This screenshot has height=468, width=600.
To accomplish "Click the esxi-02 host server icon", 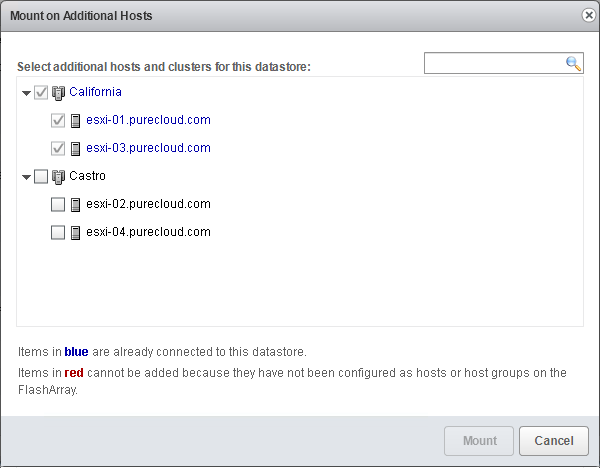I will [x=75, y=205].
